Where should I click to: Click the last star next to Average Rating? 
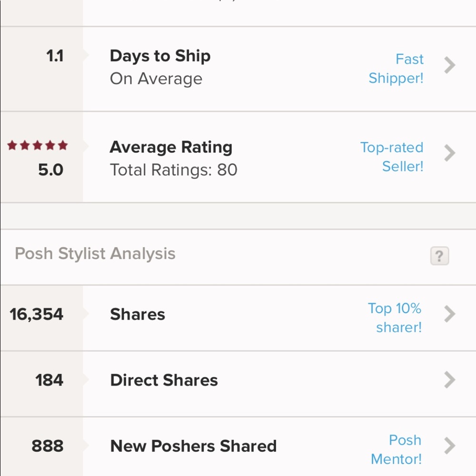pyautogui.click(x=62, y=144)
